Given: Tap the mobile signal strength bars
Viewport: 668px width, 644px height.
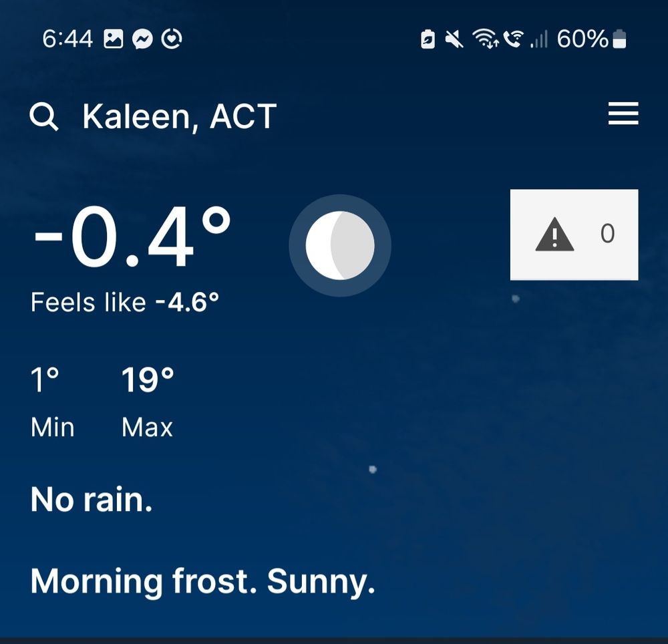Looking at the screenshot, I should (x=539, y=39).
